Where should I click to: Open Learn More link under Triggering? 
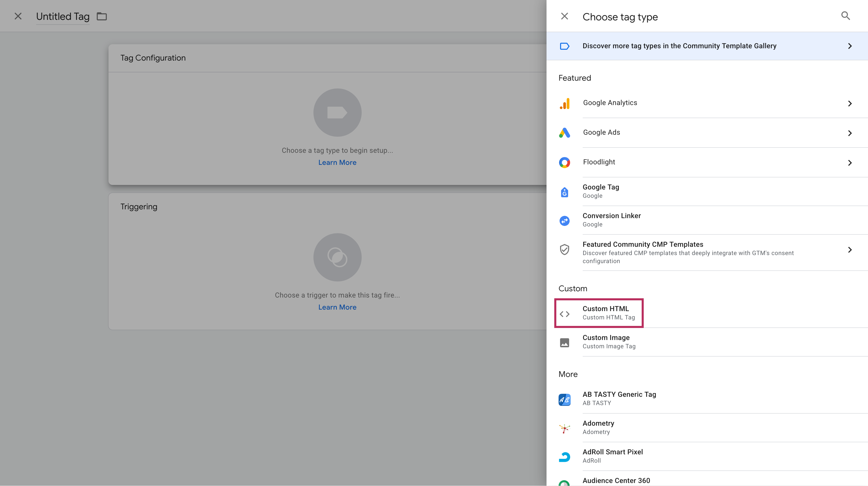pyautogui.click(x=337, y=307)
